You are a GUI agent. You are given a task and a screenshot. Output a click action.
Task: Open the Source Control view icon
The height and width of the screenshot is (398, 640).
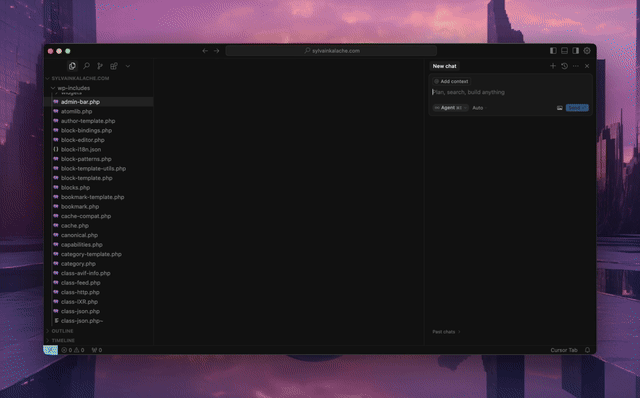tap(100, 66)
